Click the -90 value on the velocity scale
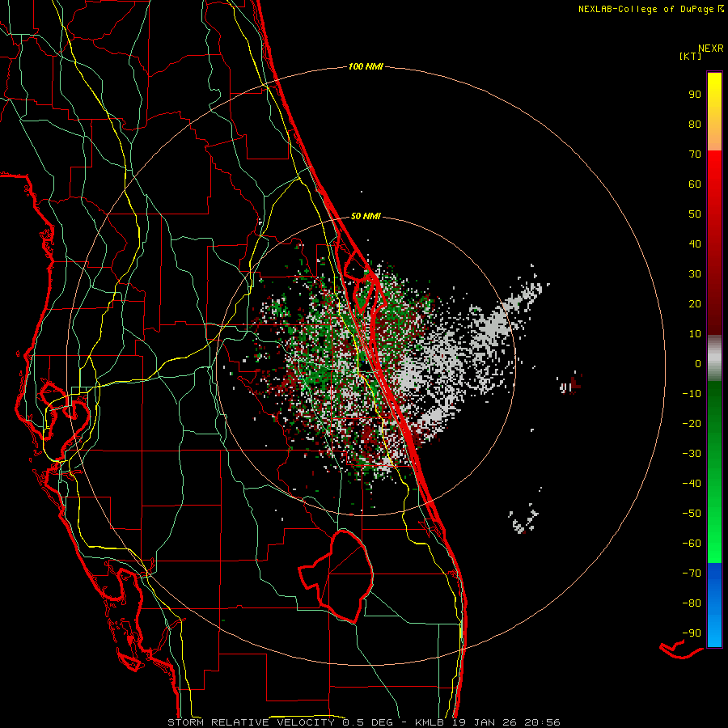This screenshot has width=728, height=728. pyautogui.click(x=692, y=633)
